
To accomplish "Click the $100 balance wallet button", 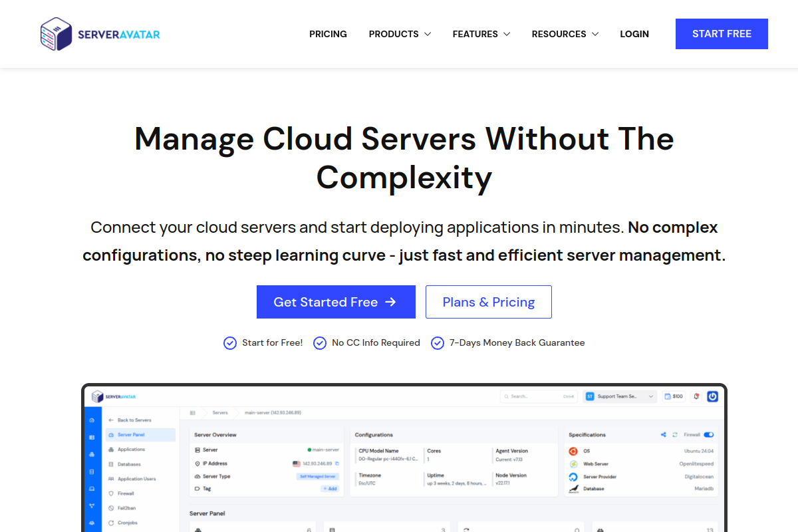I will (674, 396).
